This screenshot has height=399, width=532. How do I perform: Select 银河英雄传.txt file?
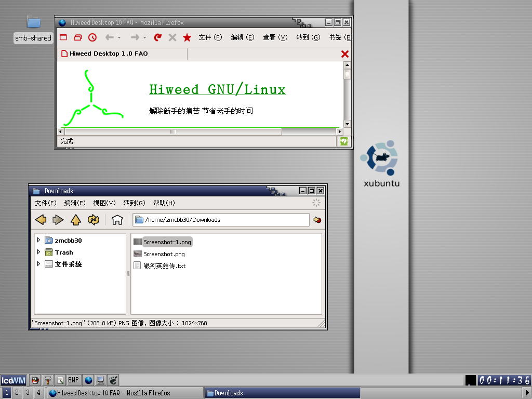pos(160,265)
